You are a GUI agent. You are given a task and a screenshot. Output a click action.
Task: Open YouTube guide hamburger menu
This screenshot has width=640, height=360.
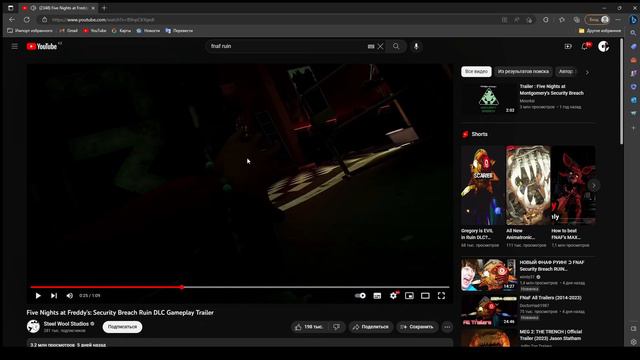15,46
